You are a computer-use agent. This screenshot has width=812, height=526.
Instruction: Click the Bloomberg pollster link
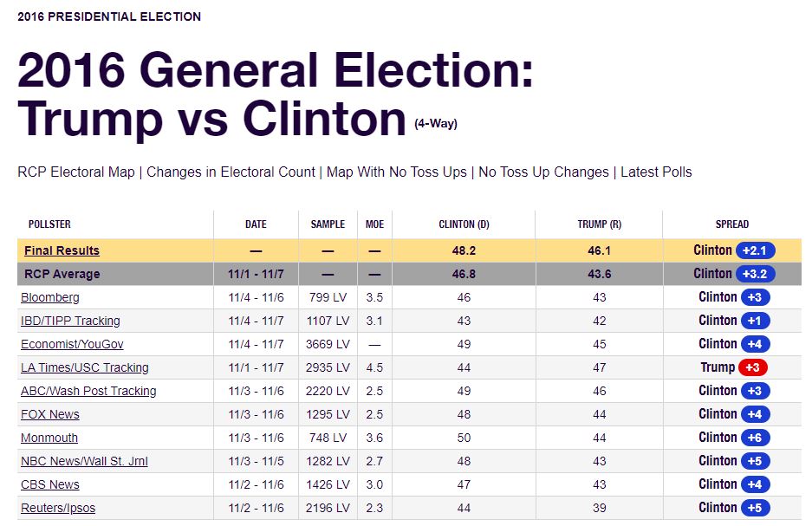pos(50,298)
